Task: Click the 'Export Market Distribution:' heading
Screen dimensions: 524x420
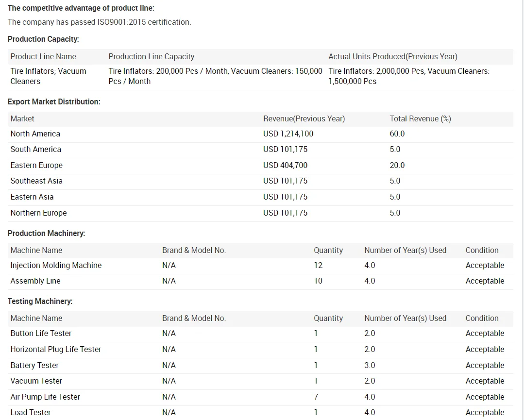Action: coord(54,101)
